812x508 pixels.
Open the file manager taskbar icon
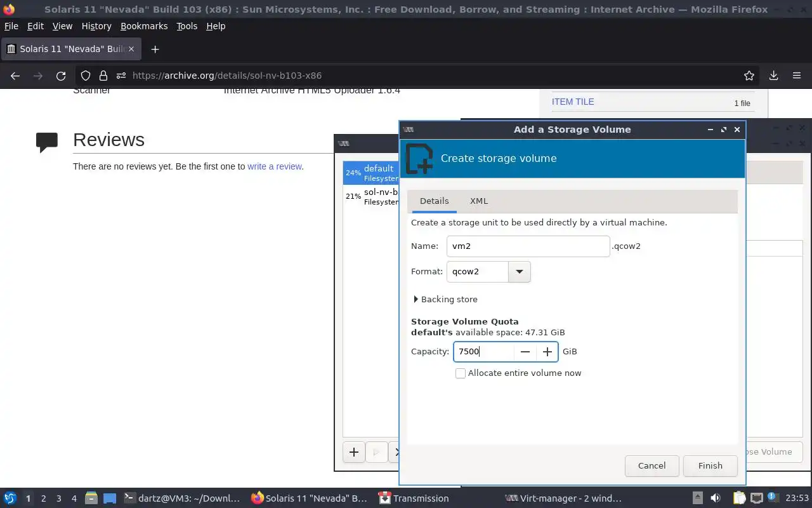[x=91, y=498]
